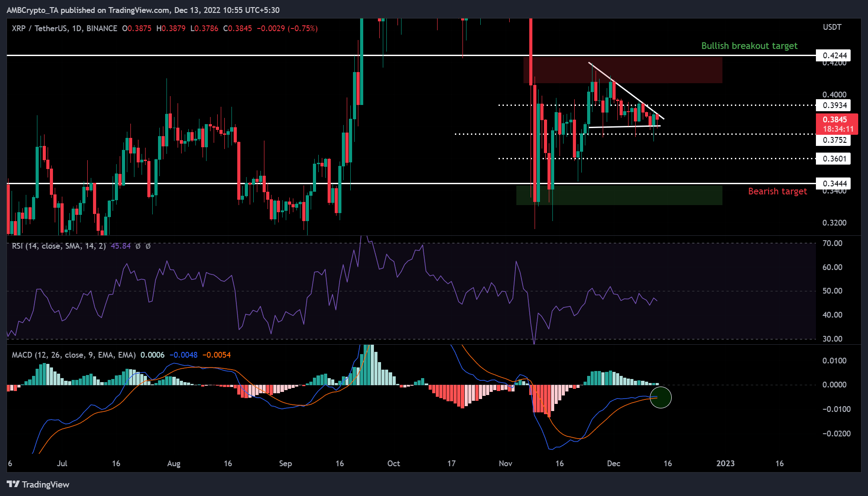Click the '2023' label on time axis
Screen dimensions: 868x496
click(x=725, y=464)
